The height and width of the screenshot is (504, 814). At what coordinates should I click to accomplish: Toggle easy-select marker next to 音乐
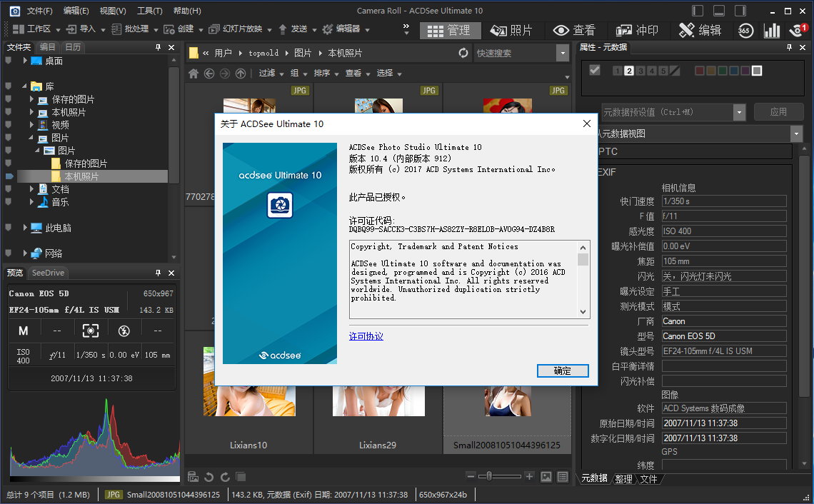click(9, 202)
